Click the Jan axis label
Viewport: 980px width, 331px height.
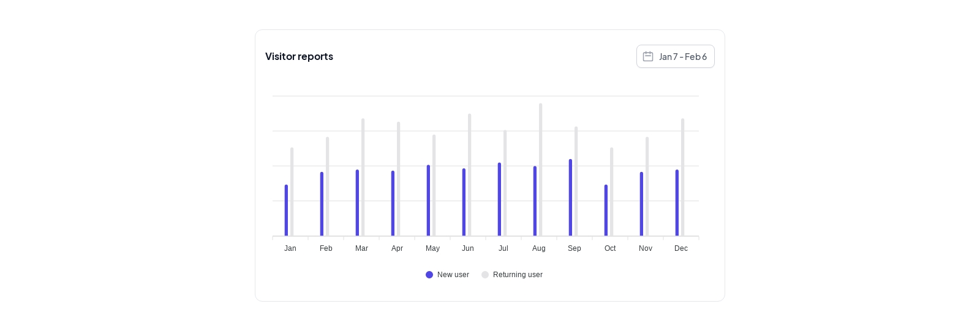290,248
